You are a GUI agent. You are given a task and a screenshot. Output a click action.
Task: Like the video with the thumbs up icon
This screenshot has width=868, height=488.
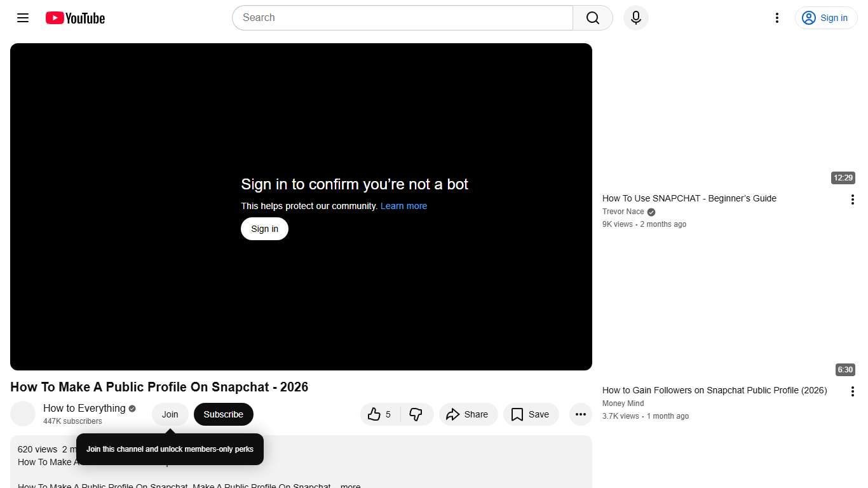coord(376,414)
